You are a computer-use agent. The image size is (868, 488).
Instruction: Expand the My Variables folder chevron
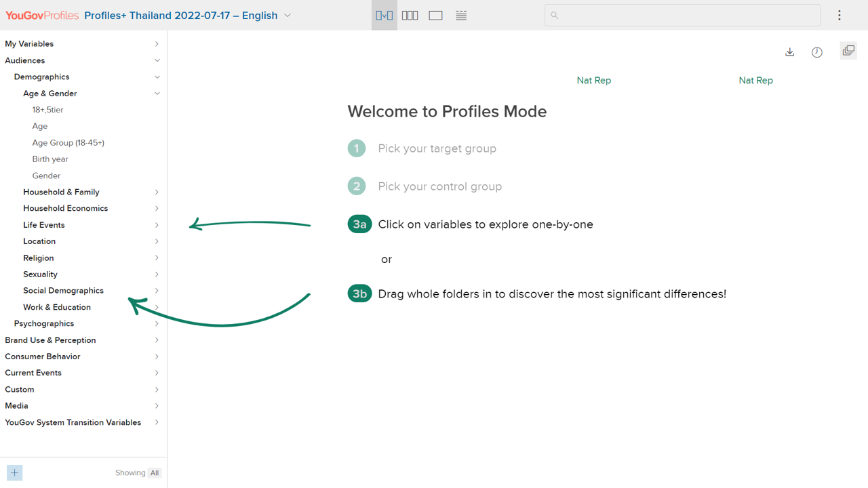pyautogui.click(x=157, y=44)
